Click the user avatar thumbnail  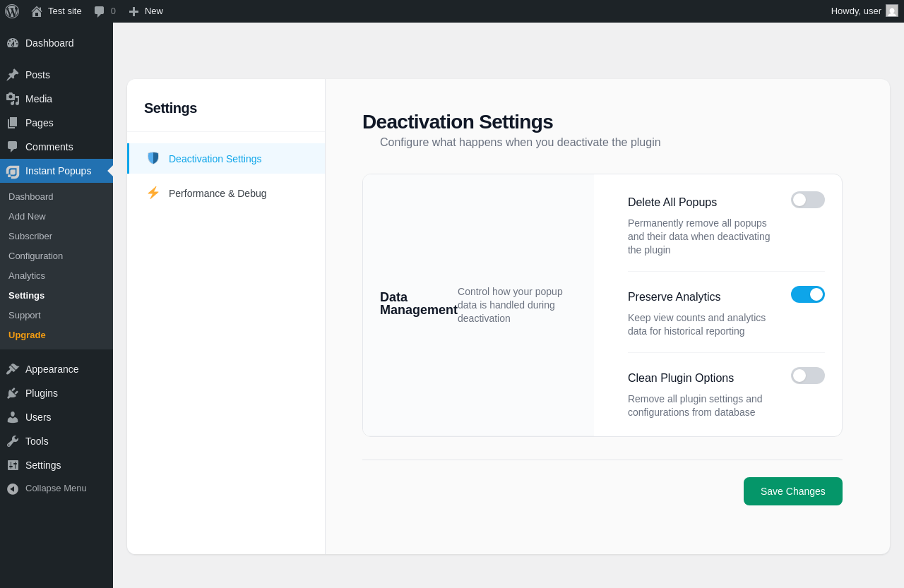pos(892,11)
